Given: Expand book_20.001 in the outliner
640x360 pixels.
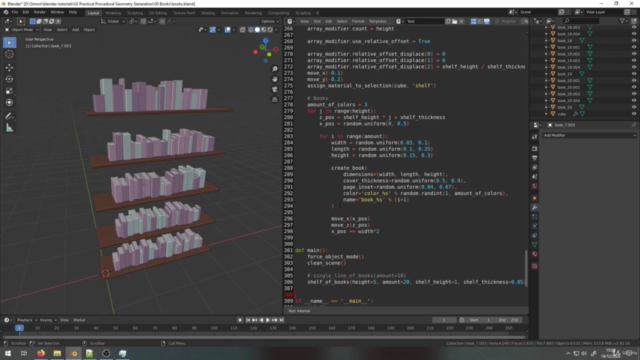Looking at the screenshot, I should 546,80.
